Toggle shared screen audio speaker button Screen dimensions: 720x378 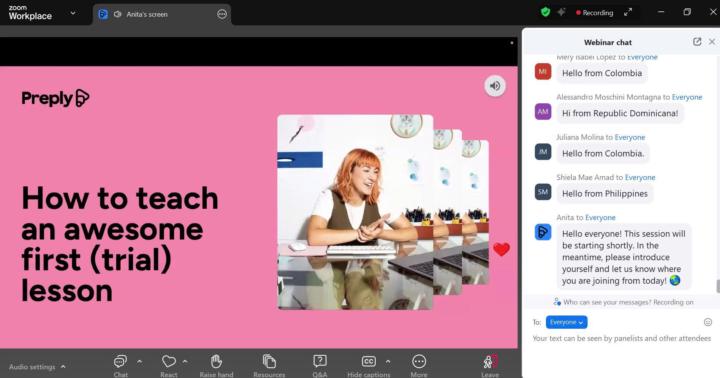pyautogui.click(x=495, y=86)
